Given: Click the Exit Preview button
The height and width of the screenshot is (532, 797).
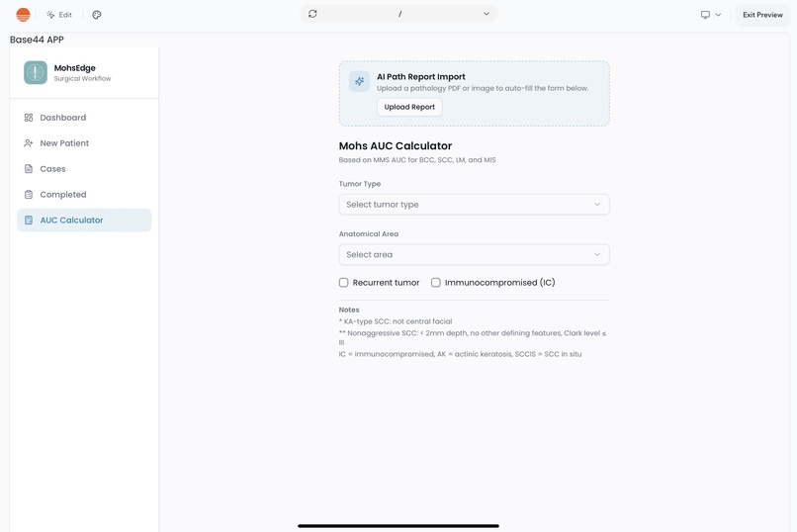Looking at the screenshot, I should pyautogui.click(x=762, y=15).
